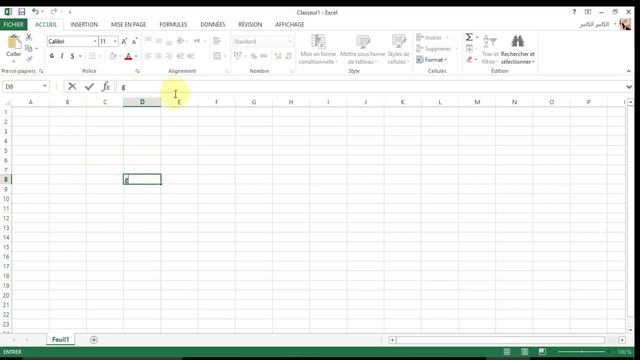
Task: Click the zoom slider in status bar
Action: point(582,352)
